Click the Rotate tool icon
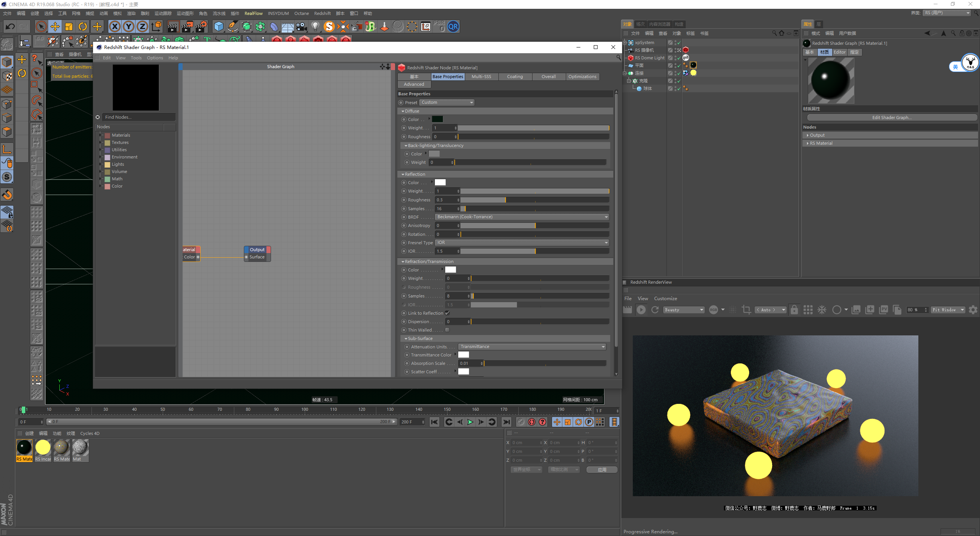 [x=83, y=26]
